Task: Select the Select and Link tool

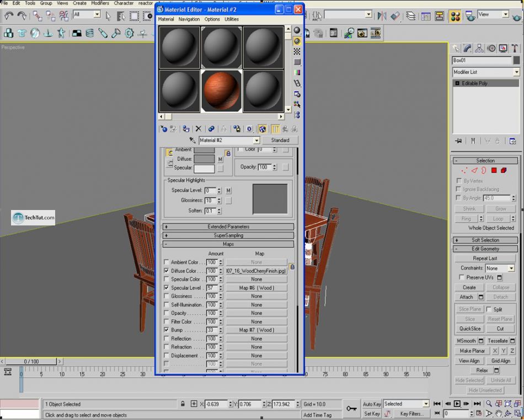Action: (x=38, y=15)
